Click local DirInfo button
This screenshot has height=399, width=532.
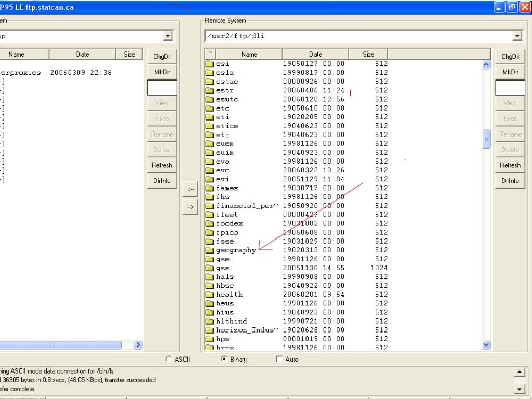point(162,181)
